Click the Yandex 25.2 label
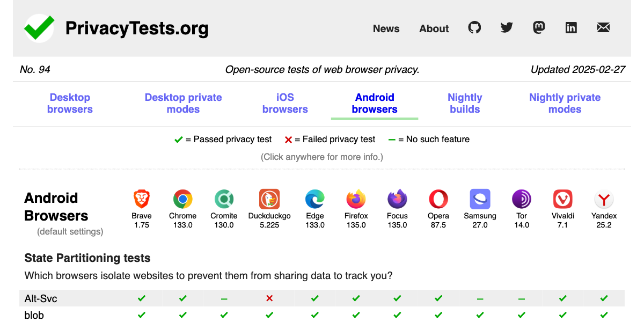The width and height of the screenshot is (644, 322). coord(604,220)
